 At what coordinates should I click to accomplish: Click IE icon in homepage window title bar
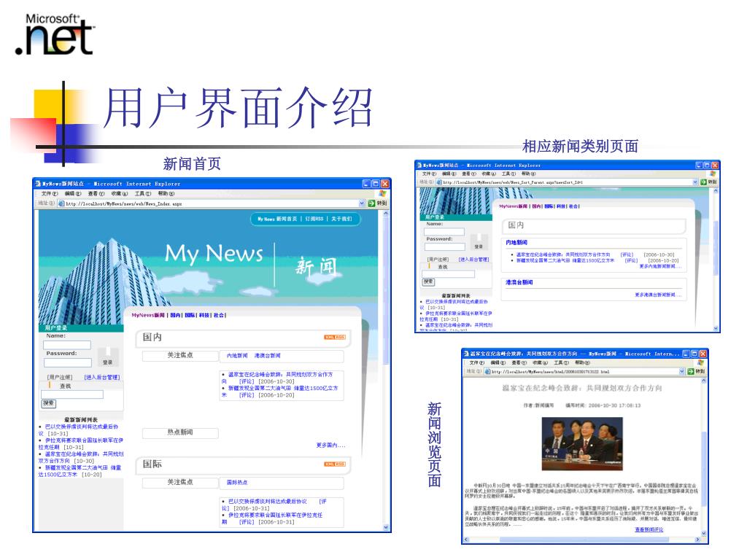[38, 183]
